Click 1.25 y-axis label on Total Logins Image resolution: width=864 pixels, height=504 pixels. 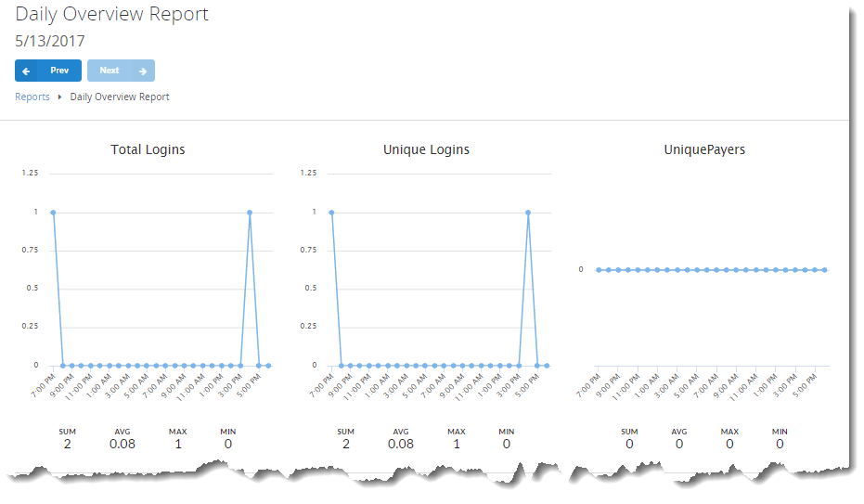(31, 173)
